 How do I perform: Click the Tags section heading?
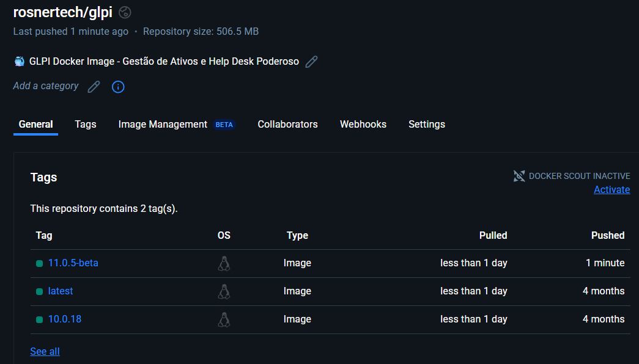(43, 178)
